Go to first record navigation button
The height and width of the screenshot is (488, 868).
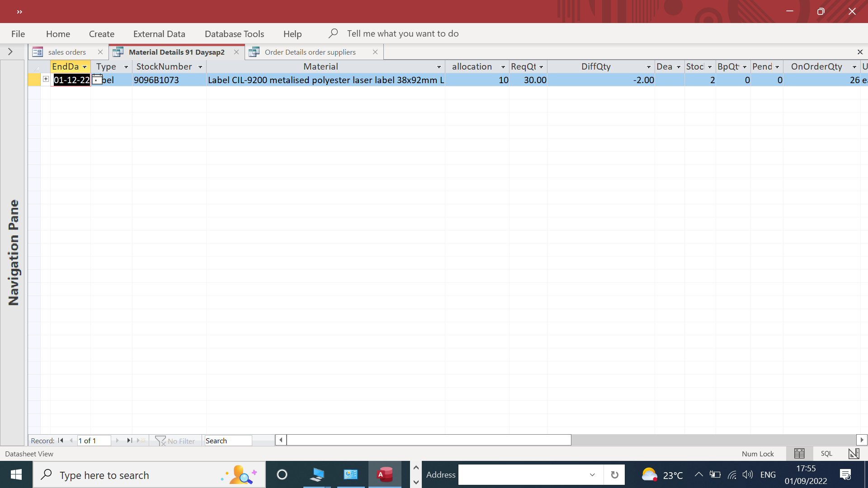[x=61, y=441]
